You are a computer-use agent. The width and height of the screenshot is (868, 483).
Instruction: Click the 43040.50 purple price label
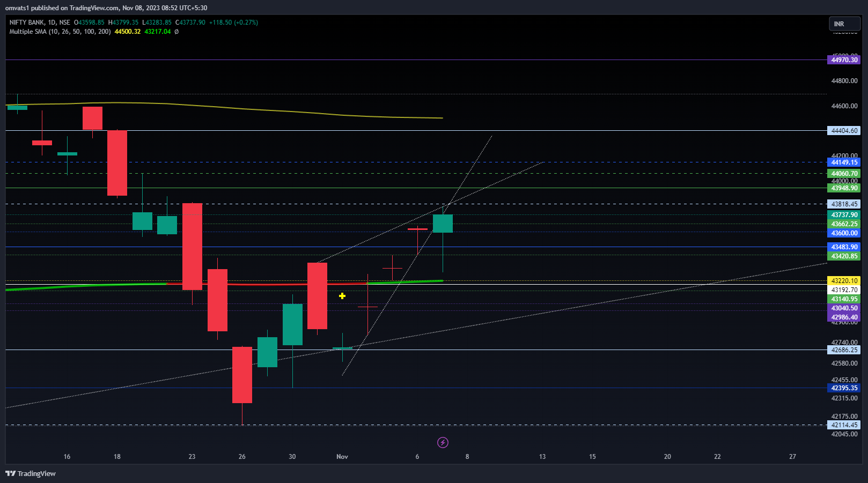pyautogui.click(x=844, y=308)
